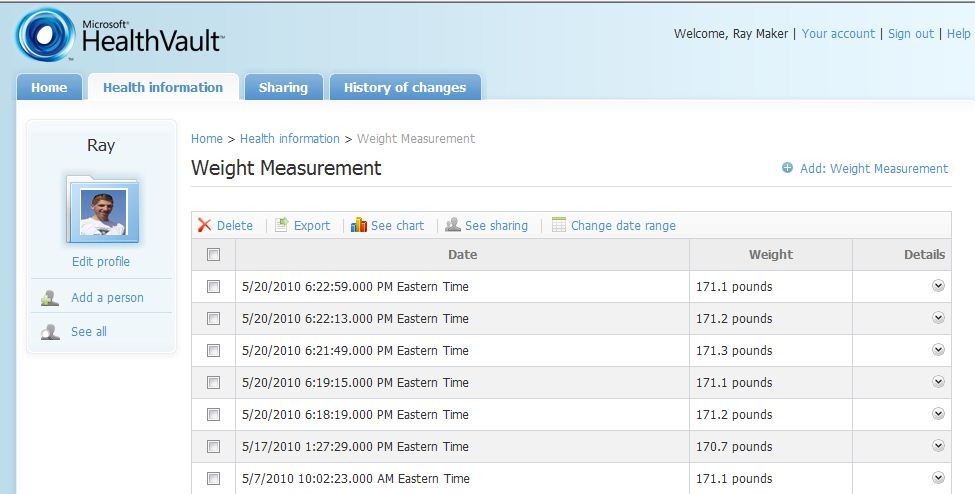
Task: Click the Sign out link
Action: [911, 34]
